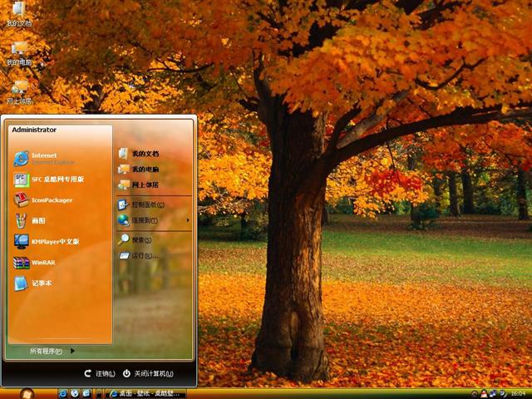Click 注销(L) log off button

coord(100,373)
